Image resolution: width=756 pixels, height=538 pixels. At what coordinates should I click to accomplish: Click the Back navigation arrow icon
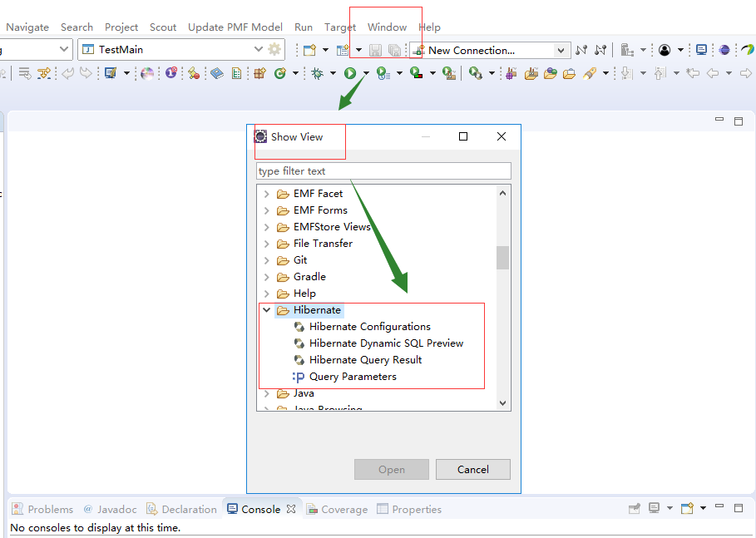click(713, 73)
